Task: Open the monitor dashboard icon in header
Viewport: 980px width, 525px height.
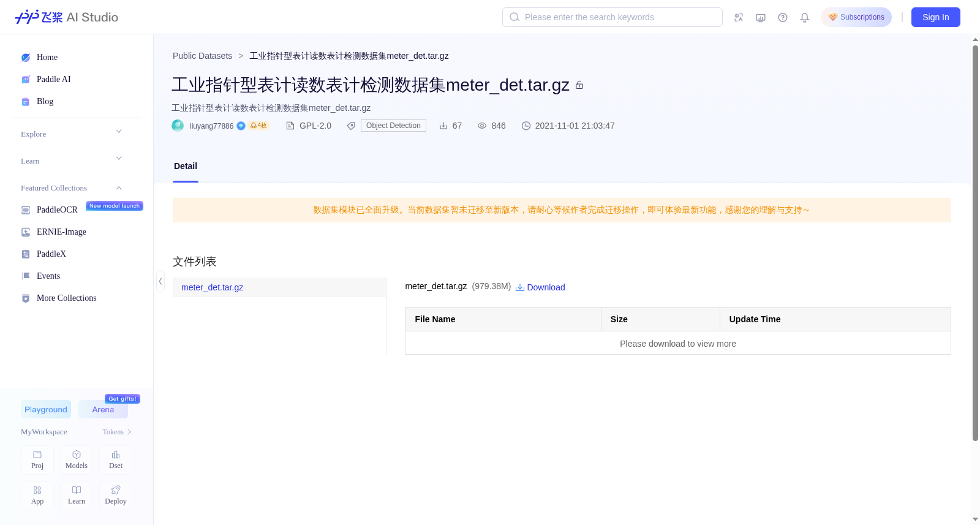Action: tap(761, 17)
